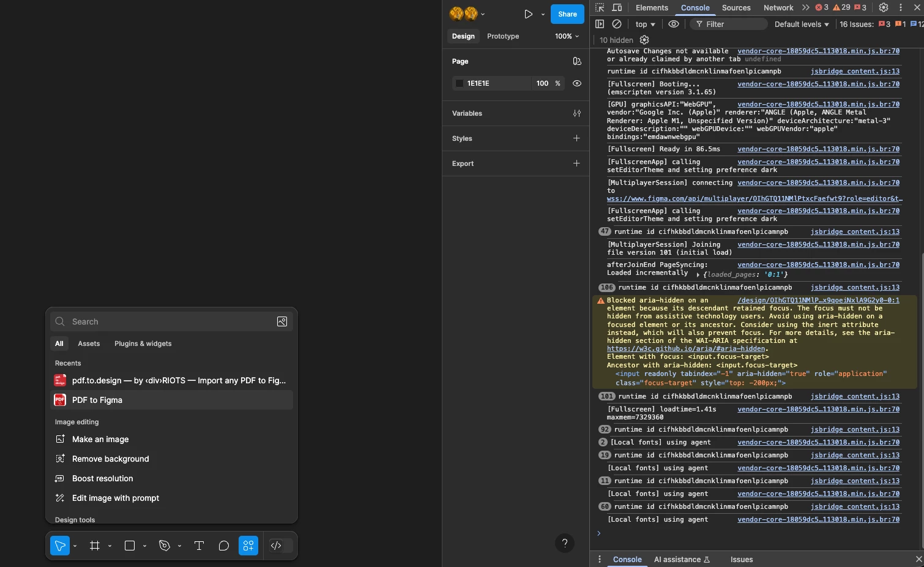The height and width of the screenshot is (567, 924).
Task: Select the Pen tool
Action: pos(165,546)
